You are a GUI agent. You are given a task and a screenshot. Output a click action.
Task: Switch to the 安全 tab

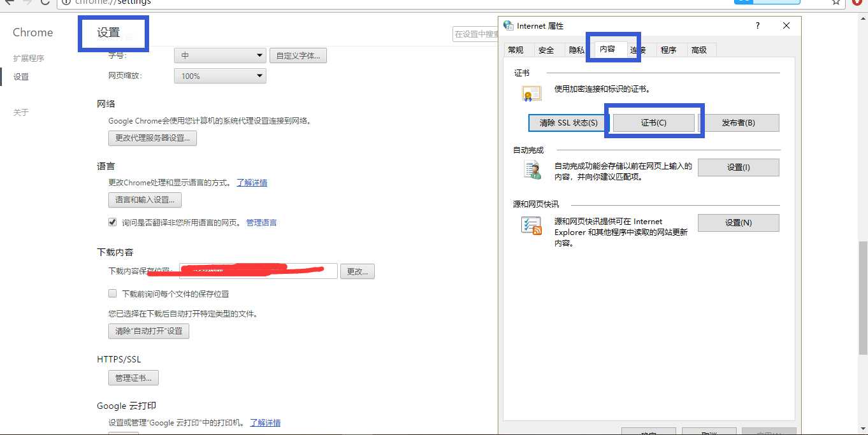546,50
